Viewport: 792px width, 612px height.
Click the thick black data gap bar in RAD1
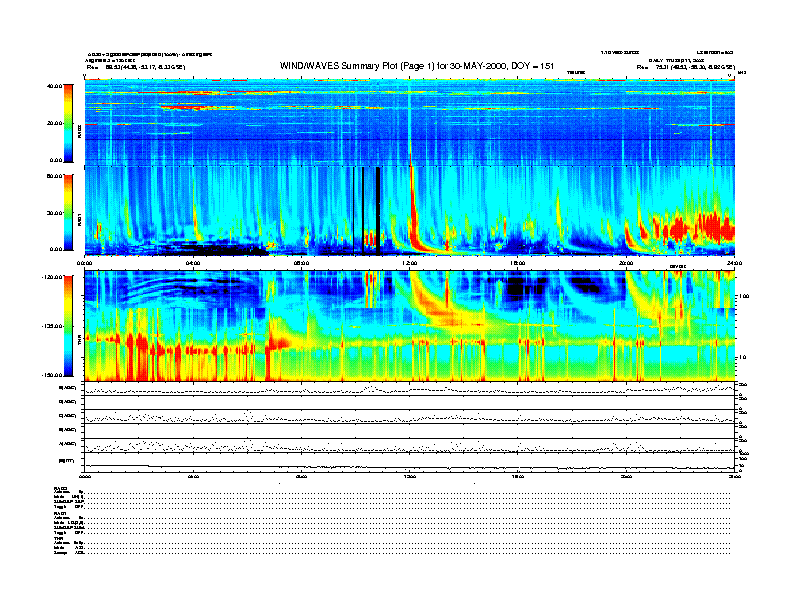click(378, 211)
